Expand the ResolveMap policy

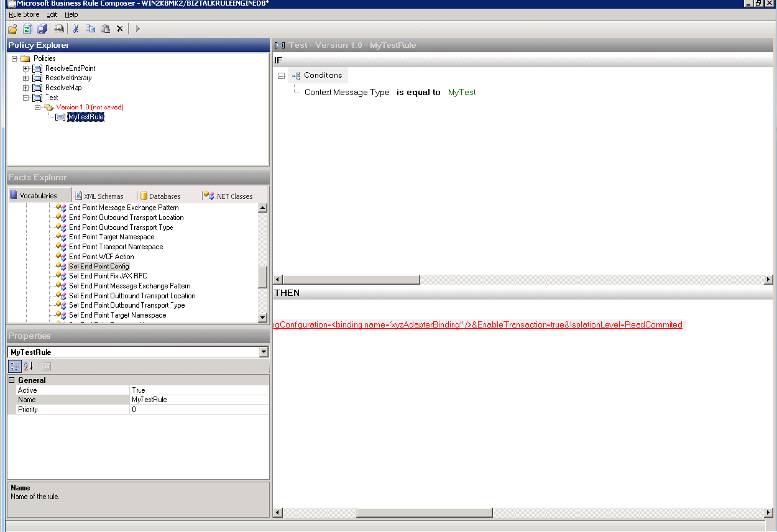click(26, 88)
